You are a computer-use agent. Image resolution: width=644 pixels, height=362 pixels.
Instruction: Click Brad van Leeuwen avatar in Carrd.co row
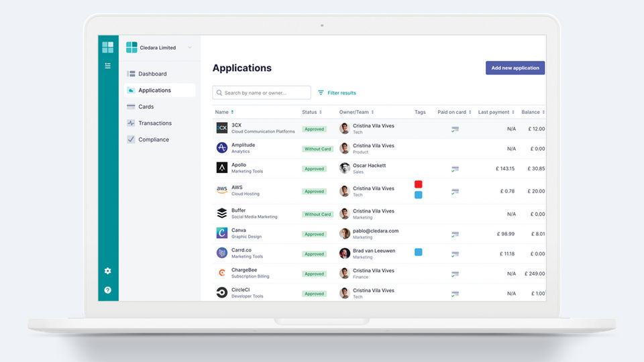coord(345,253)
